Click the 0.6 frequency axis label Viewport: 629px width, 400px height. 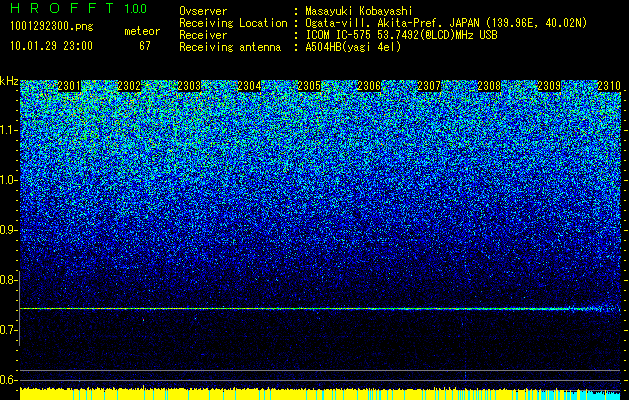(8, 380)
